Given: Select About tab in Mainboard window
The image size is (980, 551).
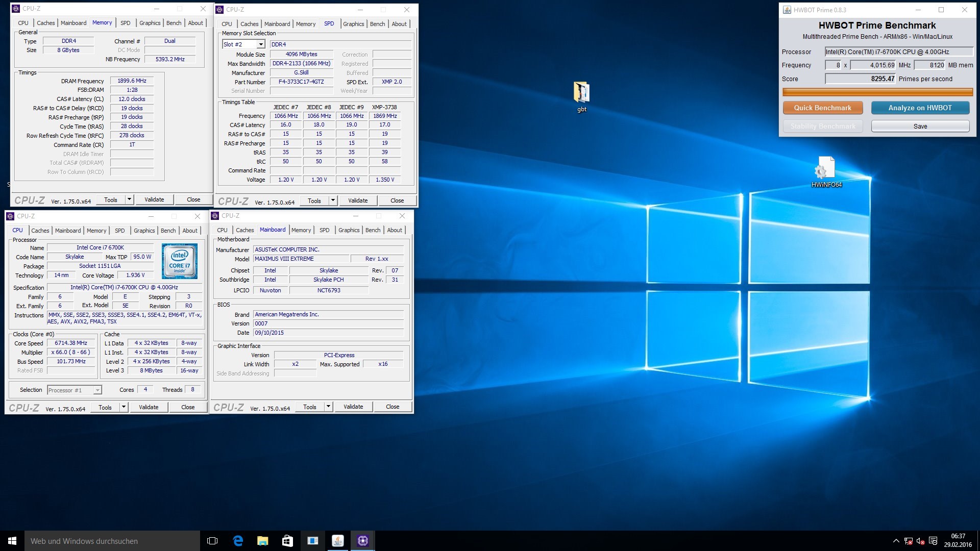Looking at the screenshot, I should (394, 230).
